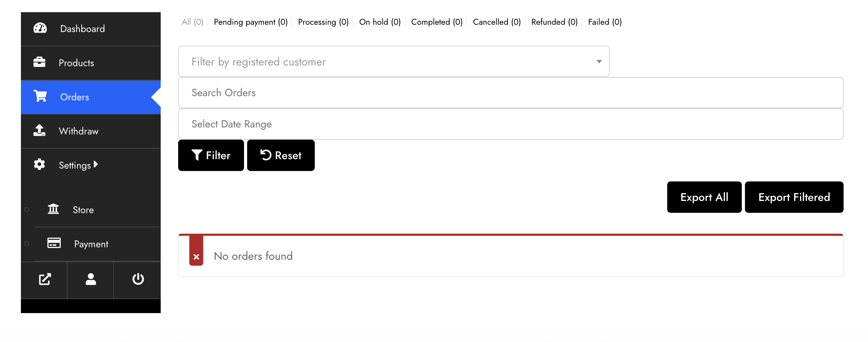Click the dropdown arrow in customer filter
The width and height of the screenshot is (868, 342).
click(599, 62)
